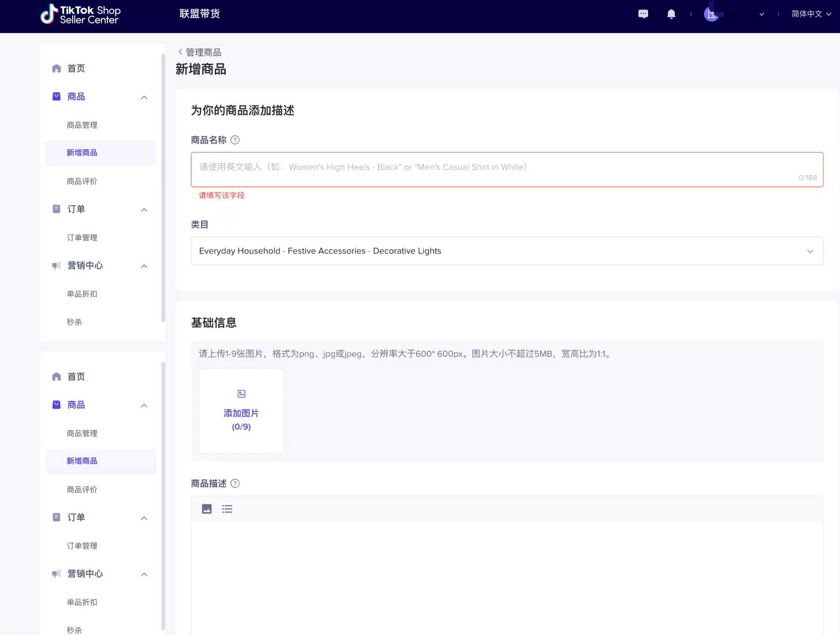Collapse the 商品 section in lower sidebar

(x=144, y=406)
